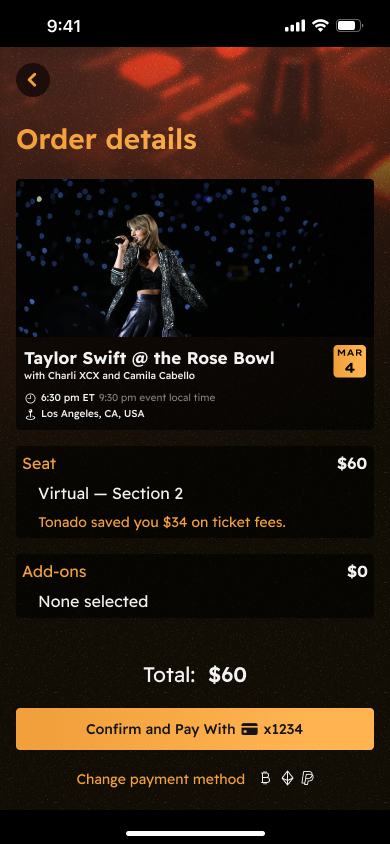Image resolution: width=390 pixels, height=844 pixels.
Task: Tap the PayPal payment icon
Action: click(x=308, y=778)
